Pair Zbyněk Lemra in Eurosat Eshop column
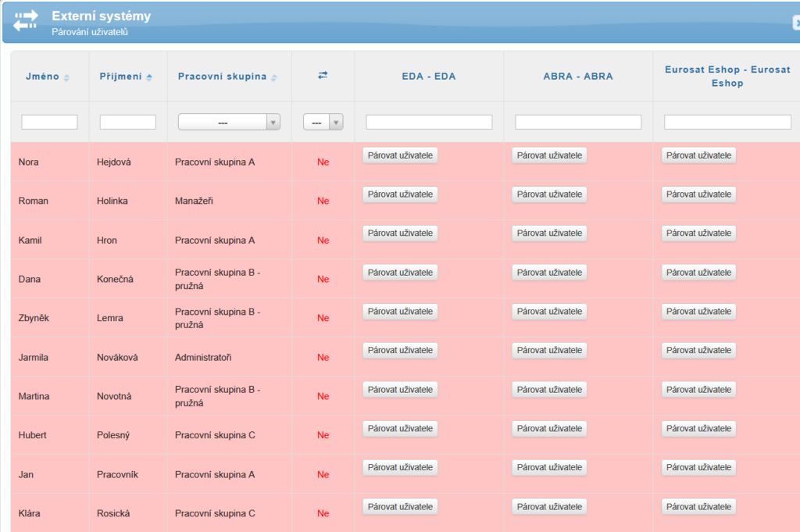Screen dimensions: 800x532 click(699, 312)
